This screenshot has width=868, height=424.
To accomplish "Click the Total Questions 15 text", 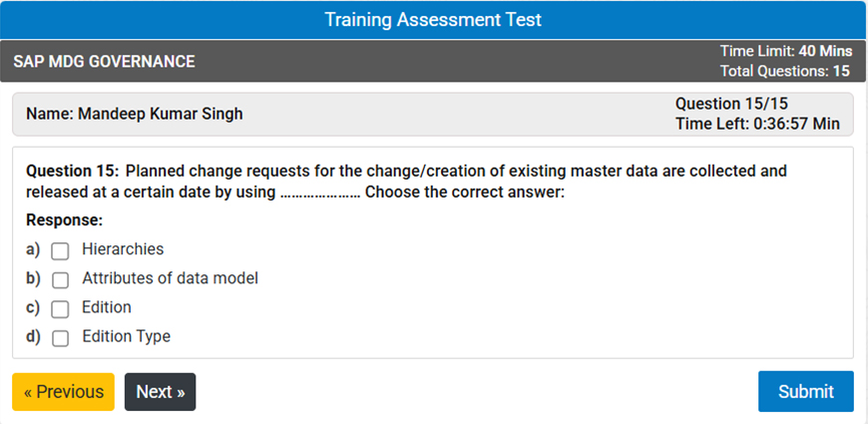I will pos(785,72).
